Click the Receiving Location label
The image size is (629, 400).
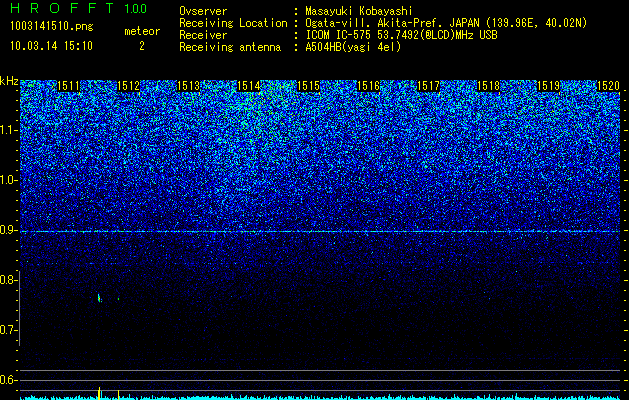click(x=233, y=23)
